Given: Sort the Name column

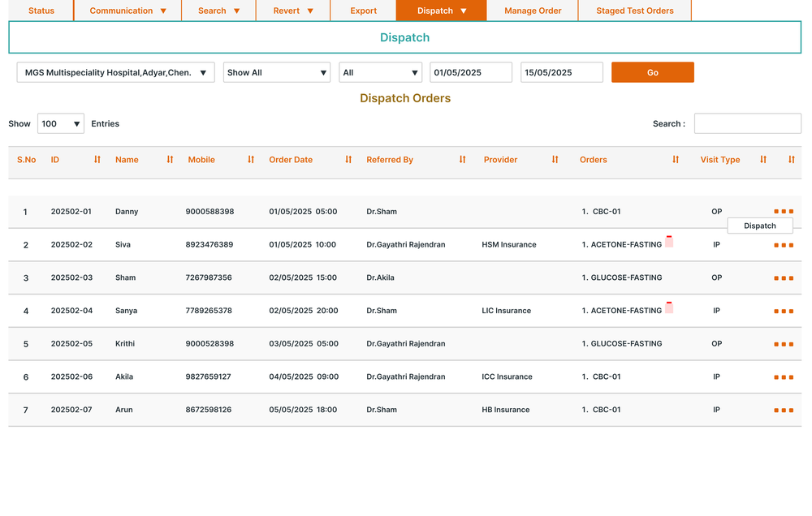Looking at the screenshot, I should 169,160.
